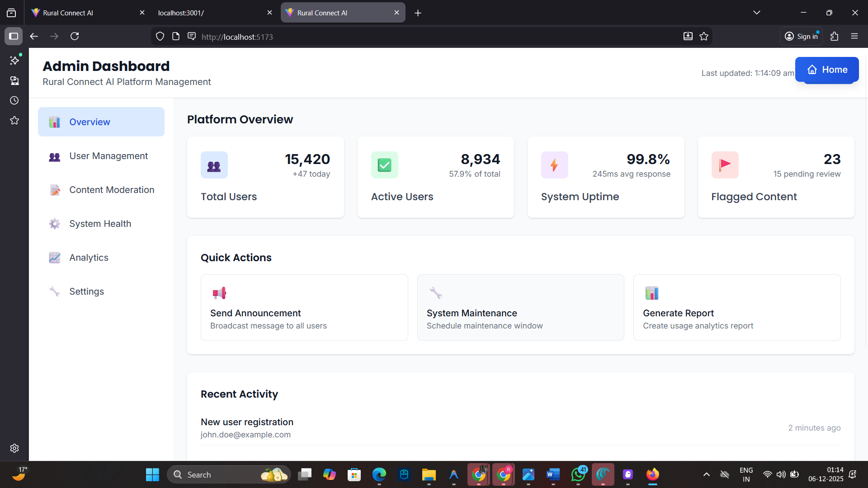Open the browser hamburger application menu
The width and height of the screenshot is (868, 488).
pyautogui.click(x=854, y=36)
